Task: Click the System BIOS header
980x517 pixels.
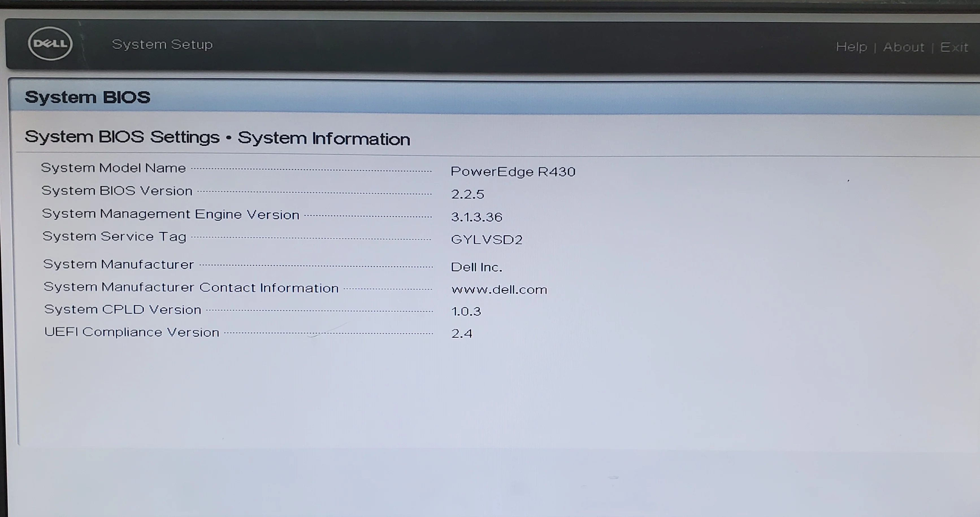Action: pos(88,97)
